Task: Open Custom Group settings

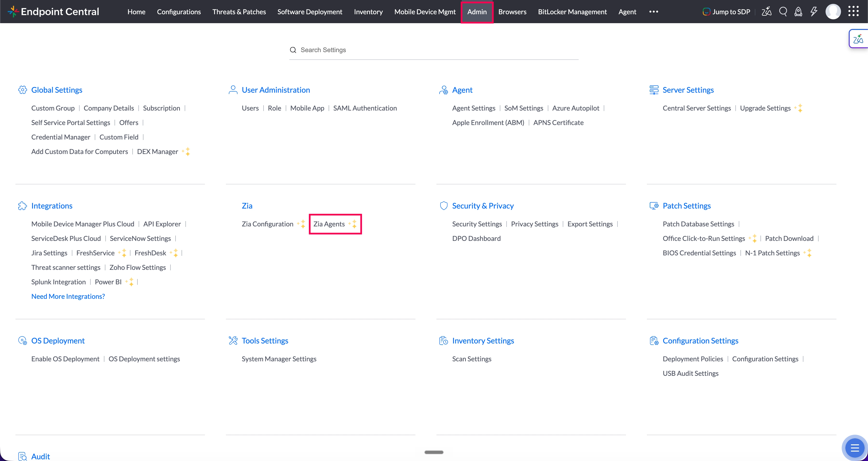Action: point(53,108)
